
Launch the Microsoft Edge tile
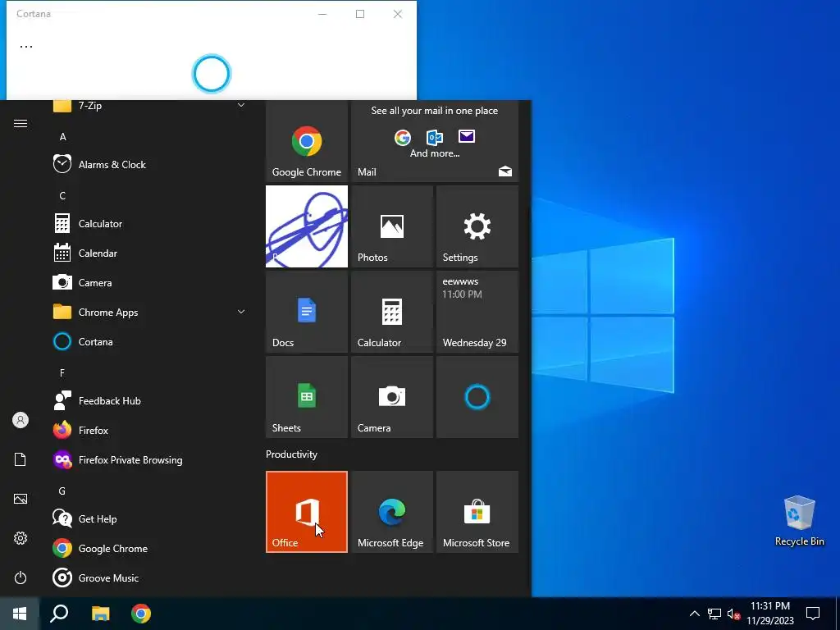[391, 512]
